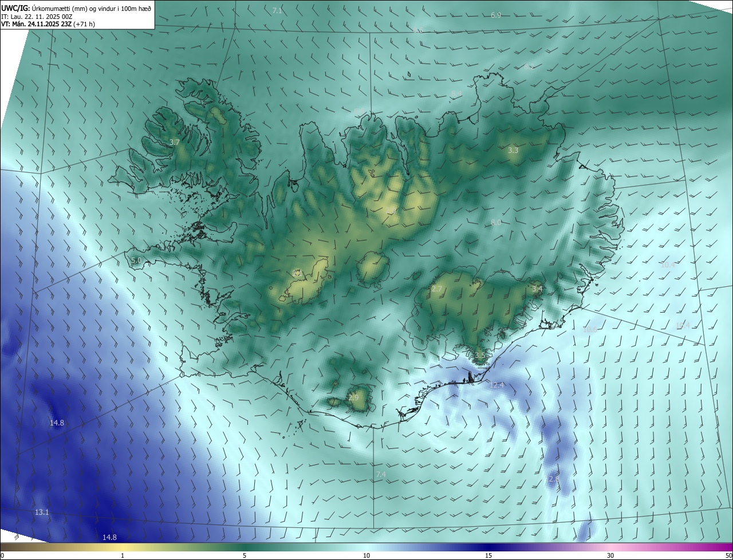
Task: Click the 12.4 value in the blue area
Action: (497, 385)
